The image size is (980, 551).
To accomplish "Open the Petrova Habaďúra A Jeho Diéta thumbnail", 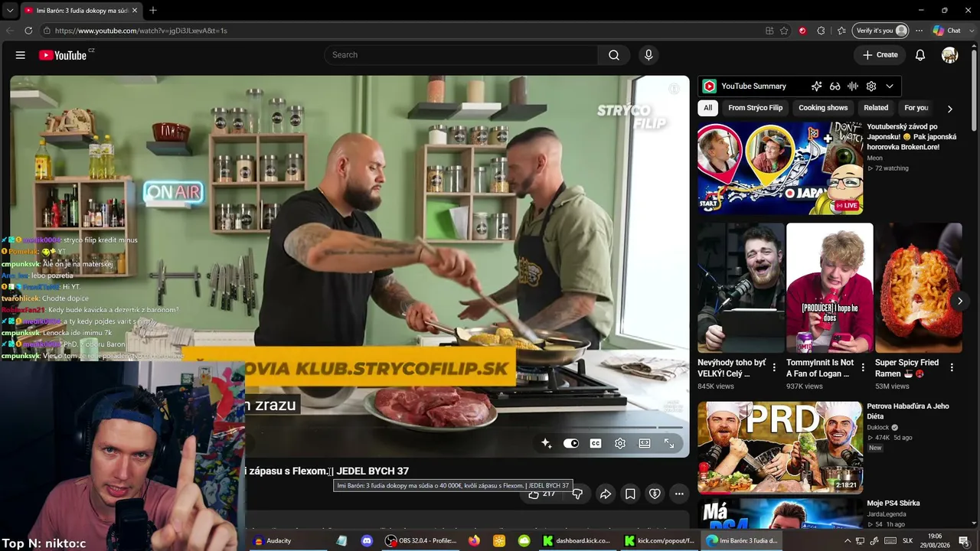I will (x=780, y=448).
